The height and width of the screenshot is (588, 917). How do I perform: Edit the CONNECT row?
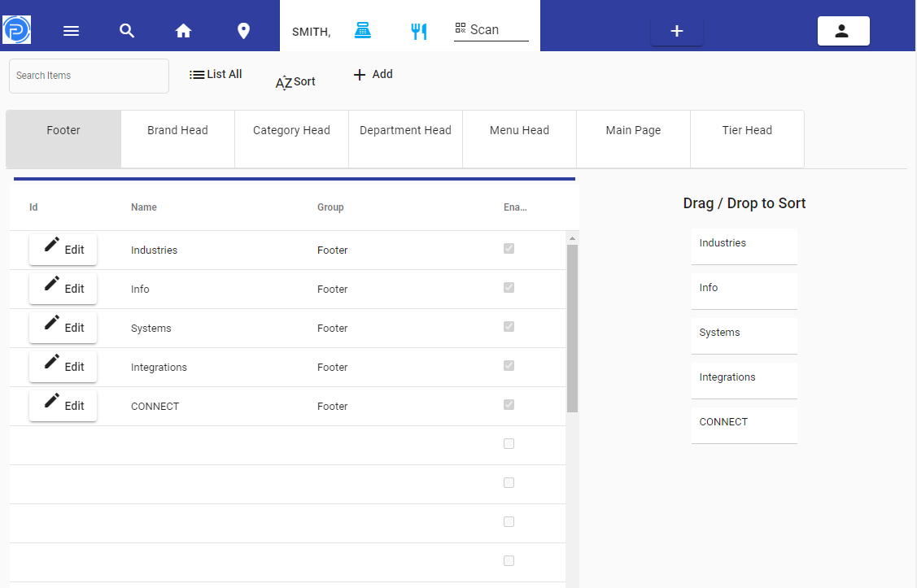[x=63, y=406]
